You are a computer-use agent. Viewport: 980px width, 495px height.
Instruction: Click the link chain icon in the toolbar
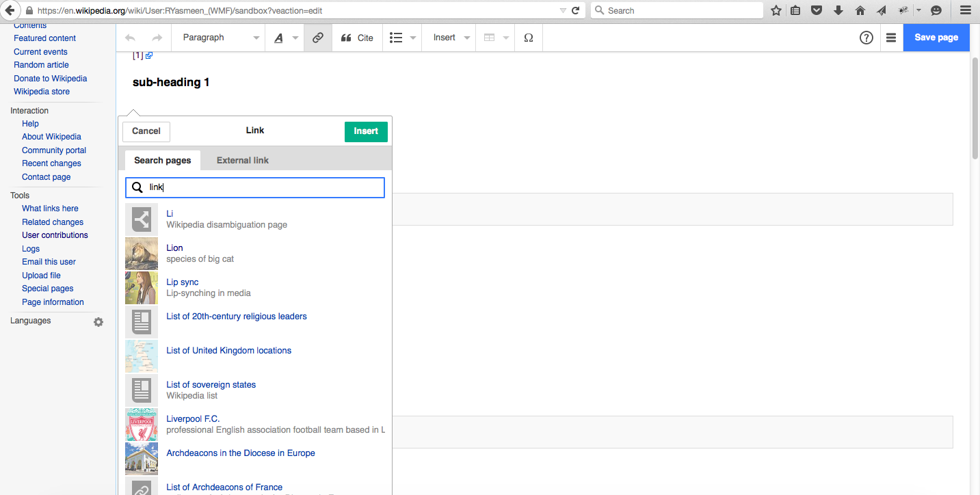[318, 38]
